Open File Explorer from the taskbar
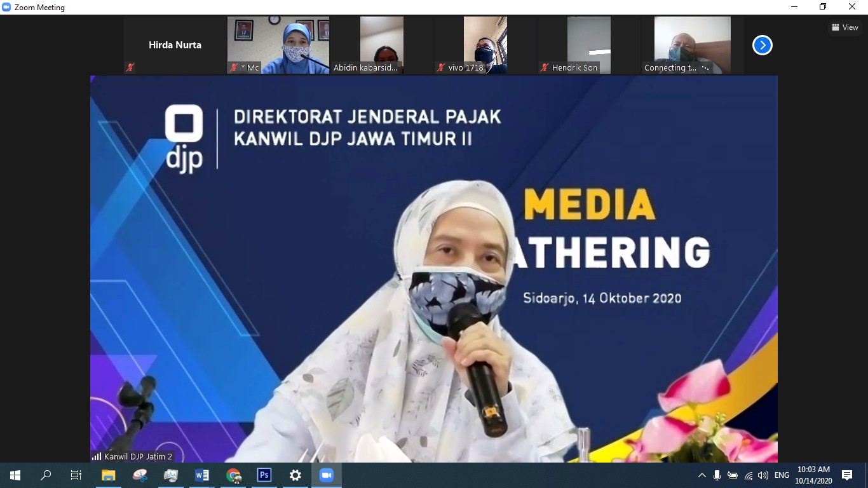 [109, 475]
